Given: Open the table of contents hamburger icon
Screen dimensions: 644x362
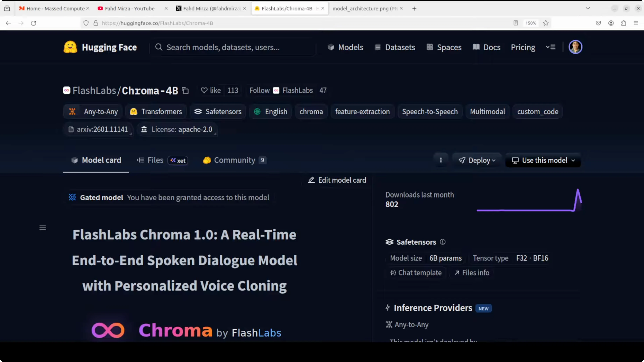Looking at the screenshot, I should pyautogui.click(x=43, y=228).
